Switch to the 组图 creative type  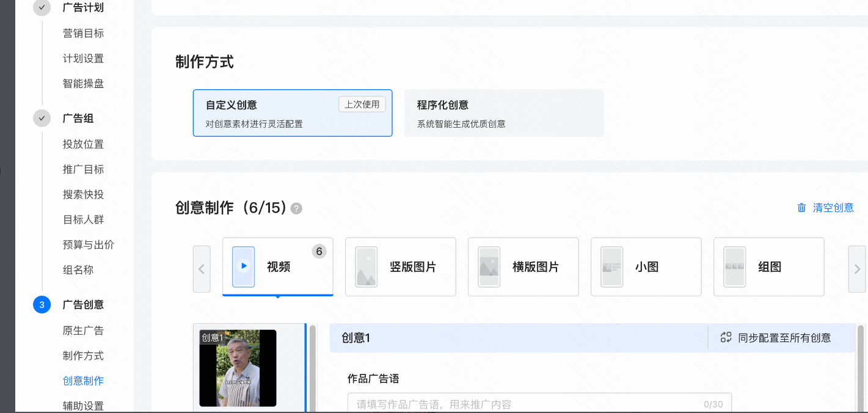coord(768,267)
